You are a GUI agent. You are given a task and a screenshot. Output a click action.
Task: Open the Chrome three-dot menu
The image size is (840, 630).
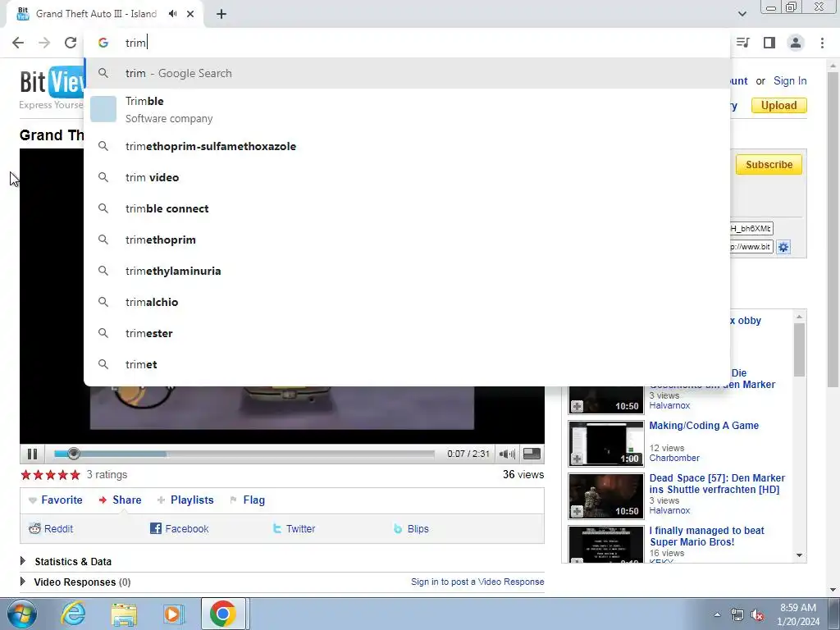pos(822,43)
